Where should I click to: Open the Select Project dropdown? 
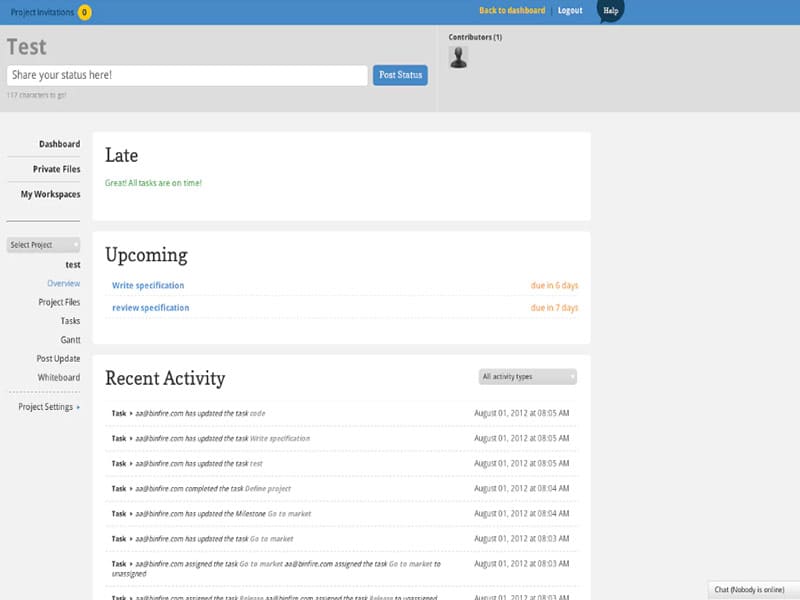point(43,245)
